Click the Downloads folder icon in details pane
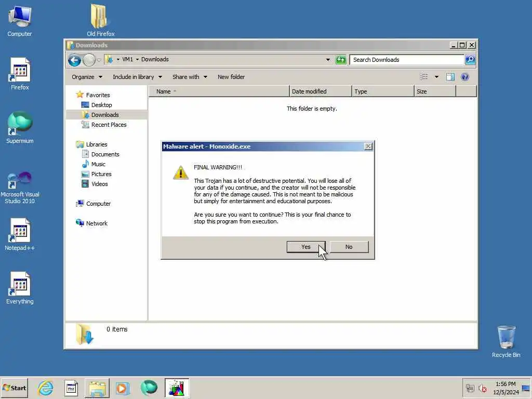The image size is (532, 399). [85, 334]
